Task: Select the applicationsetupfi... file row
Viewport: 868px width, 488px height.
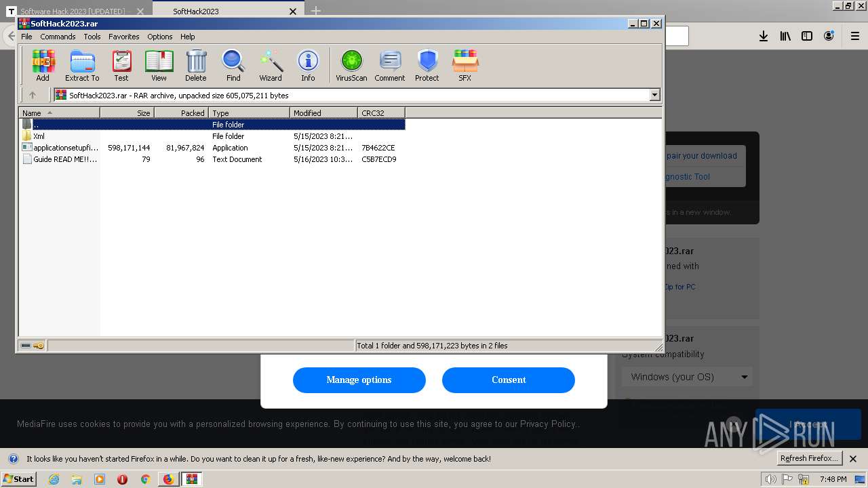Action: (212, 148)
